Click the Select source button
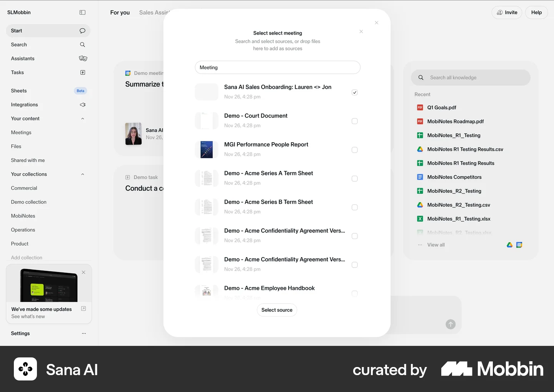This screenshot has width=554, height=392. click(277, 310)
